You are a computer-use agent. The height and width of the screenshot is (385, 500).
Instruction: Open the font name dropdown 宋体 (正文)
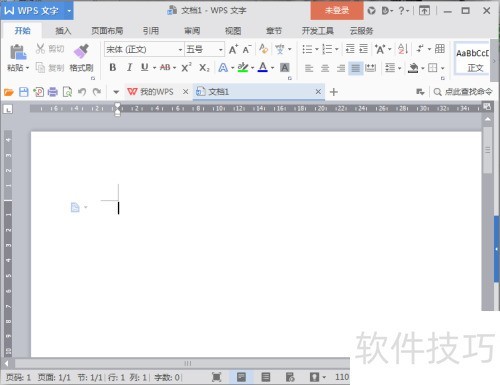(x=144, y=49)
